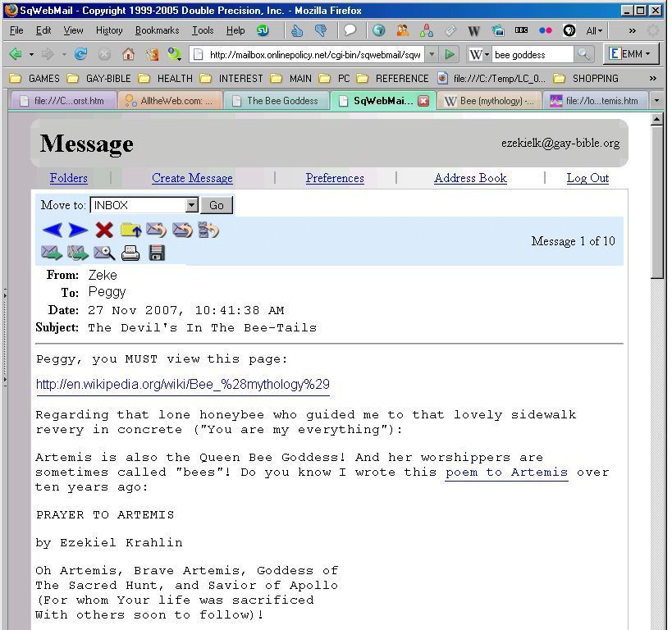Expand the bookmarks toolbar overflow chevron
The height and width of the screenshot is (630, 672).
click(x=652, y=79)
